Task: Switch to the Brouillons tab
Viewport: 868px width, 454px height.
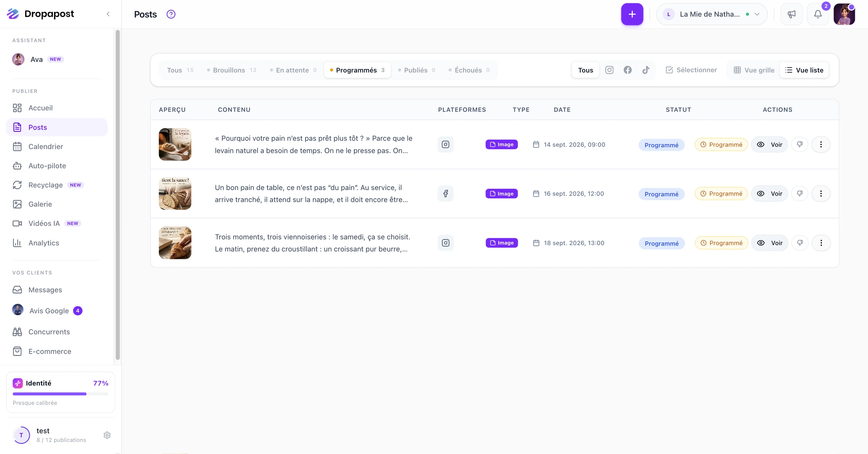Action: tap(232, 70)
